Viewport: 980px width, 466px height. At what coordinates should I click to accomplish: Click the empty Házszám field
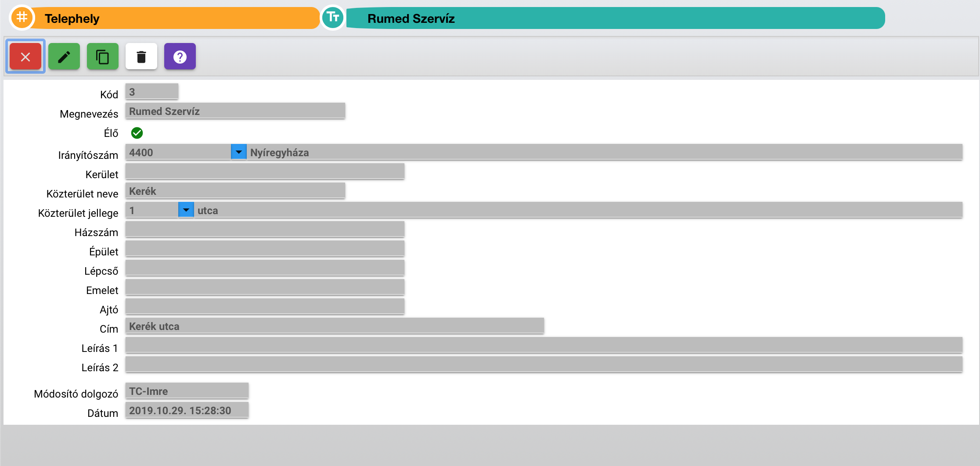click(x=265, y=229)
